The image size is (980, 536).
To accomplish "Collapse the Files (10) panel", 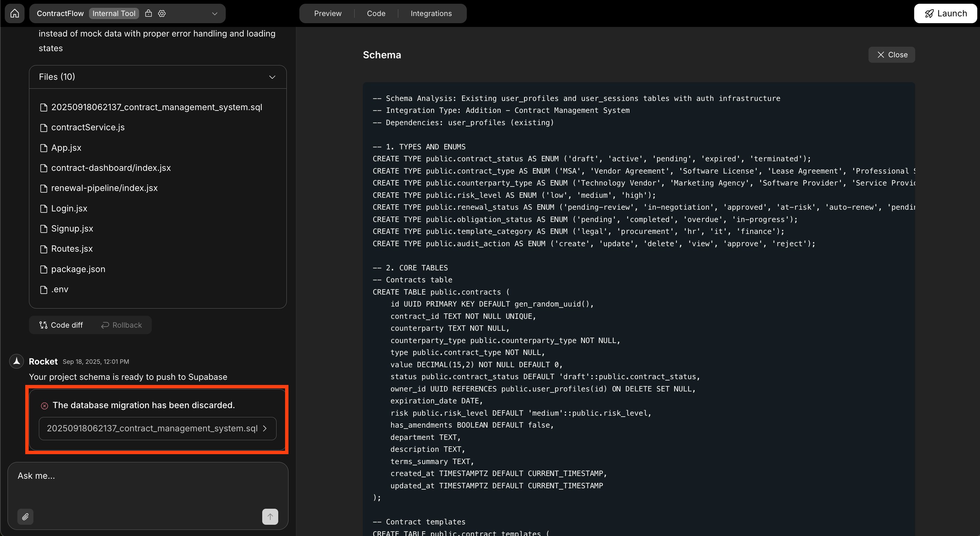I will [x=272, y=77].
